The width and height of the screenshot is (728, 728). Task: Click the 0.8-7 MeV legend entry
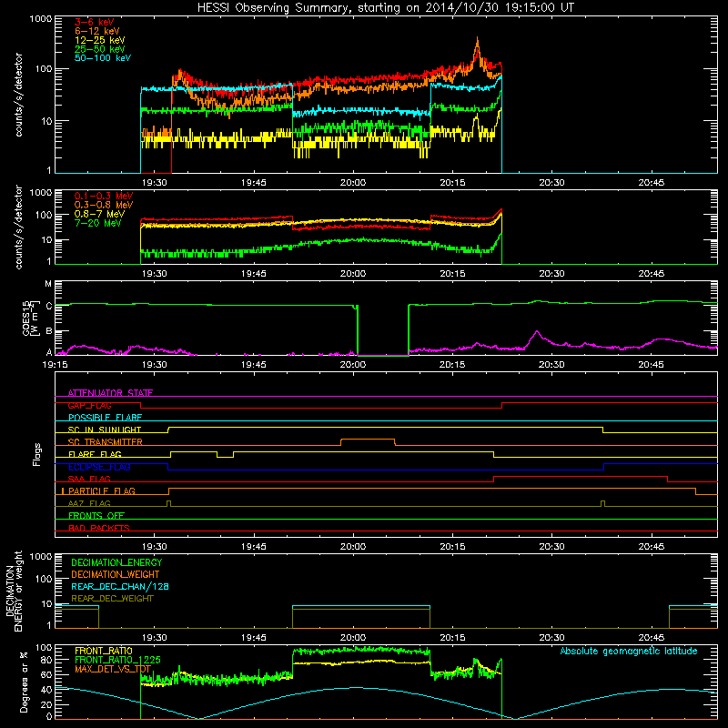tap(99, 214)
